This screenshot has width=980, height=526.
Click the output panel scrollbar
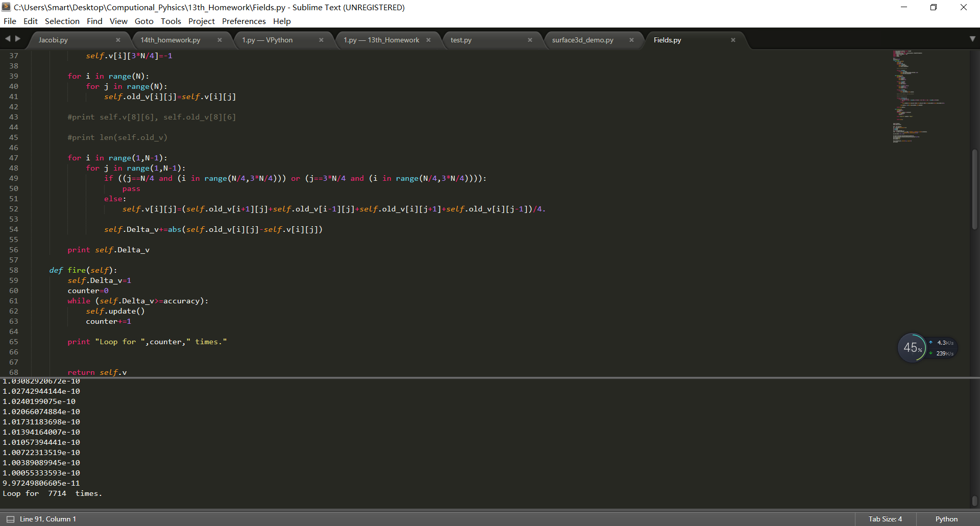(974, 500)
